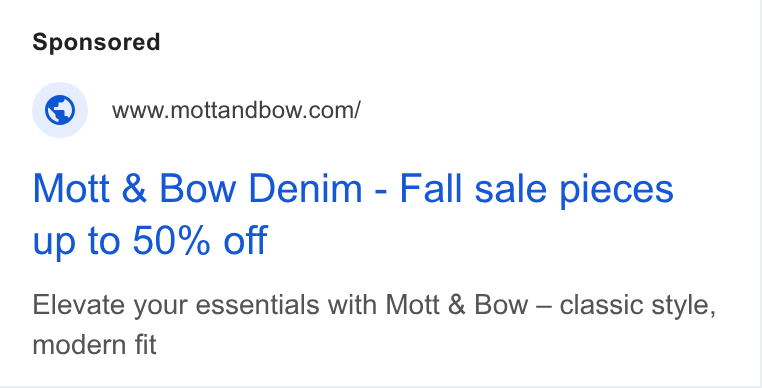Click the word 'off' in the headline
This screenshot has height=388, width=762.
point(245,239)
